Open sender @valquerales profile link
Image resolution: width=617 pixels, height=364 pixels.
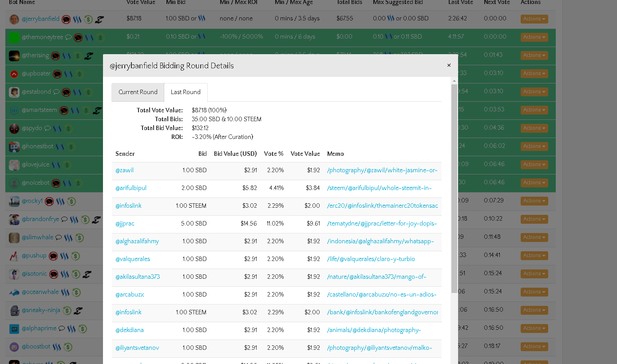point(133,259)
